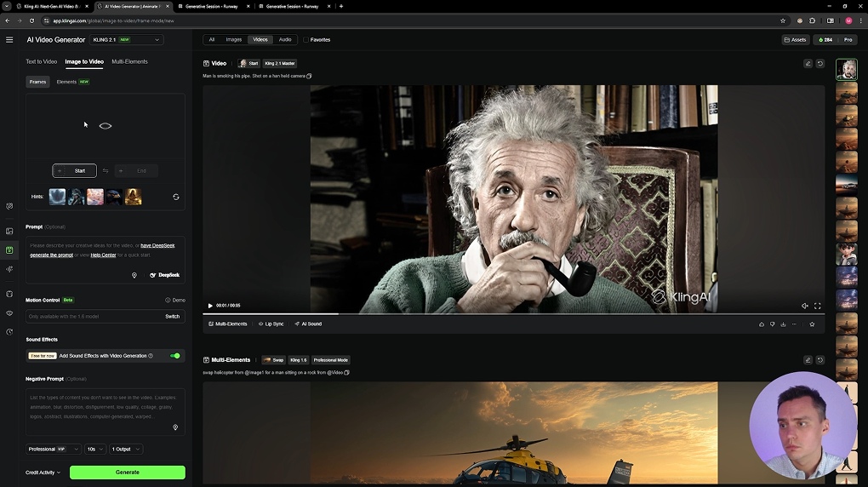The width and height of the screenshot is (868, 487).
Task: Open the Help Center link
Action: coord(103,255)
